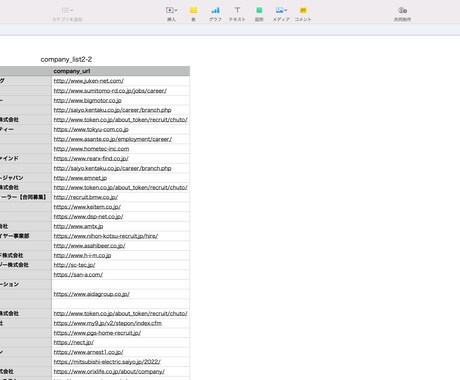This screenshot has width=460, height=380.
Task: Click the san-a.com URL cell
Action: (x=121, y=275)
